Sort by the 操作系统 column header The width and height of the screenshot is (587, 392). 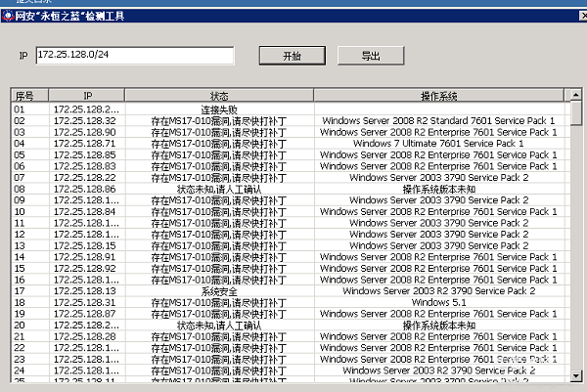coord(438,96)
